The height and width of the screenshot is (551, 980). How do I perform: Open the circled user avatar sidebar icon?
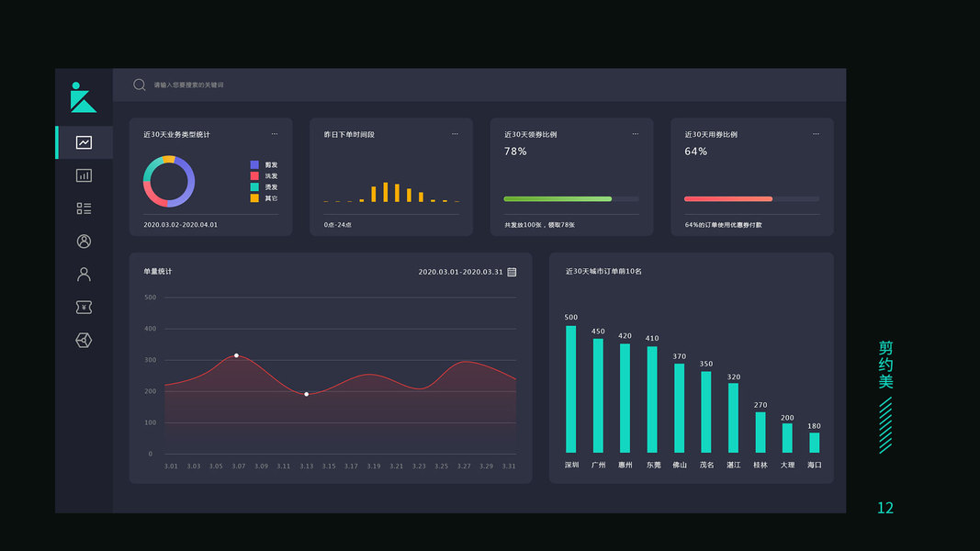pyautogui.click(x=84, y=242)
